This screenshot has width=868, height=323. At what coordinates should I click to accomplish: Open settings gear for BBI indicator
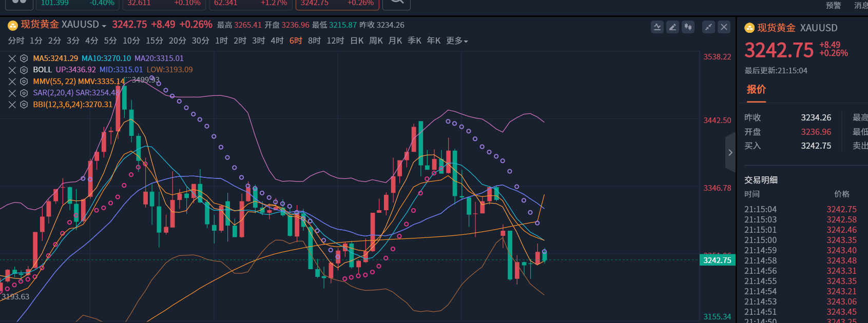(x=24, y=105)
